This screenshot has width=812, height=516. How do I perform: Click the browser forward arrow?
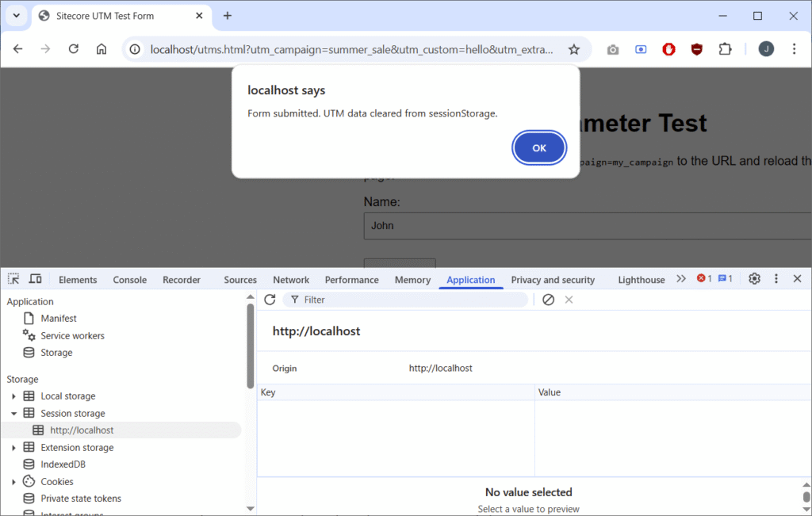tap(45, 49)
